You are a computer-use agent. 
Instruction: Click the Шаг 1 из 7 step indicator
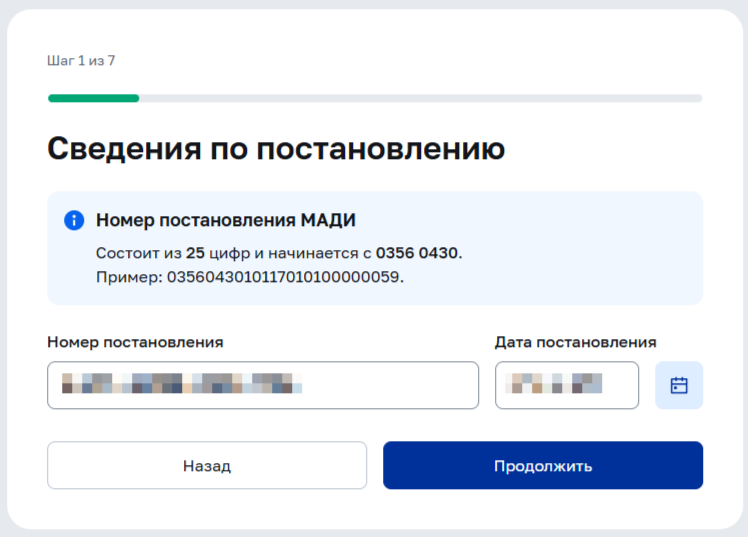click(x=81, y=61)
